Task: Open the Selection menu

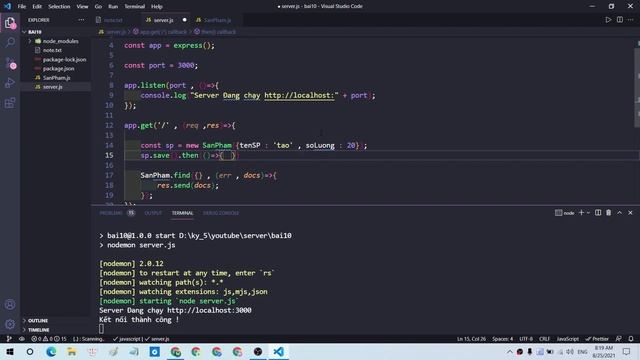Action: 59,6
